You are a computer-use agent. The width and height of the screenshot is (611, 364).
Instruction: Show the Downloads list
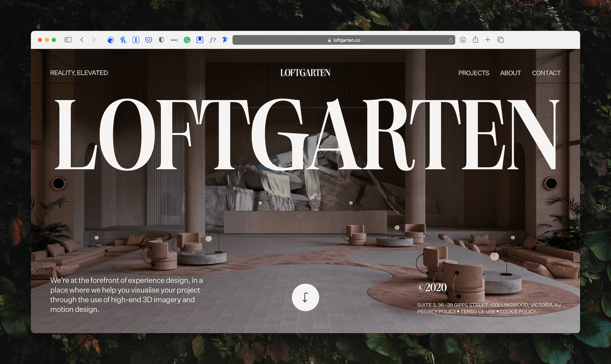(463, 40)
